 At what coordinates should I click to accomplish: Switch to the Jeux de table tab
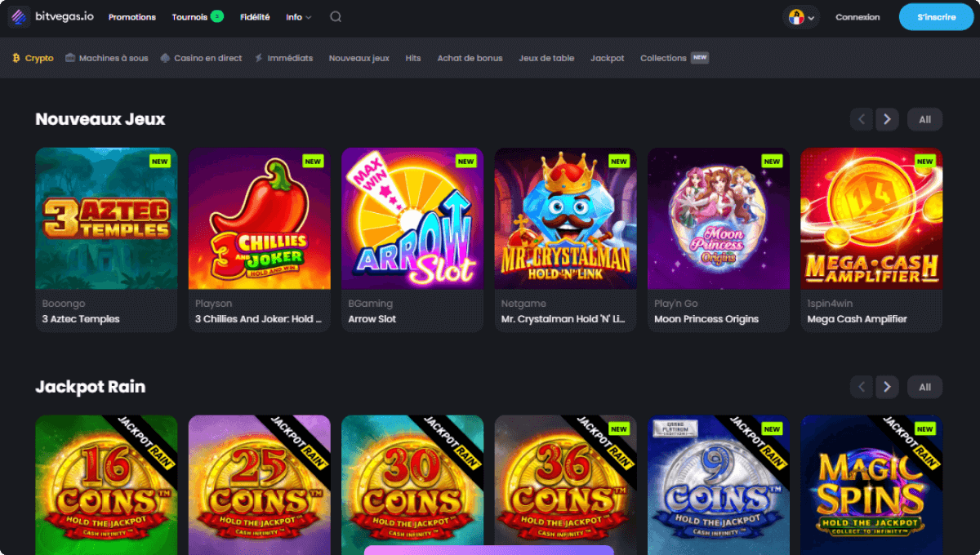(546, 58)
